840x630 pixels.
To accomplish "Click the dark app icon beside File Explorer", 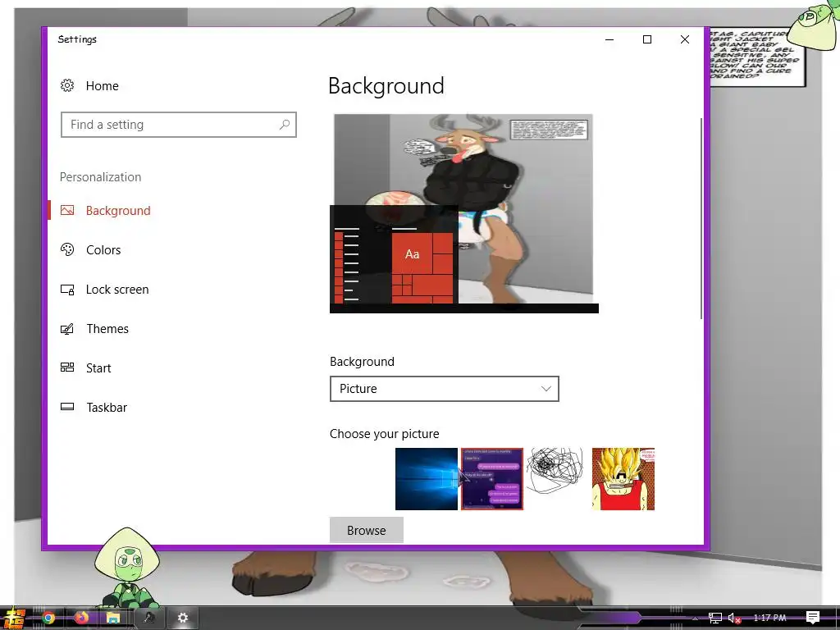I will (149, 619).
